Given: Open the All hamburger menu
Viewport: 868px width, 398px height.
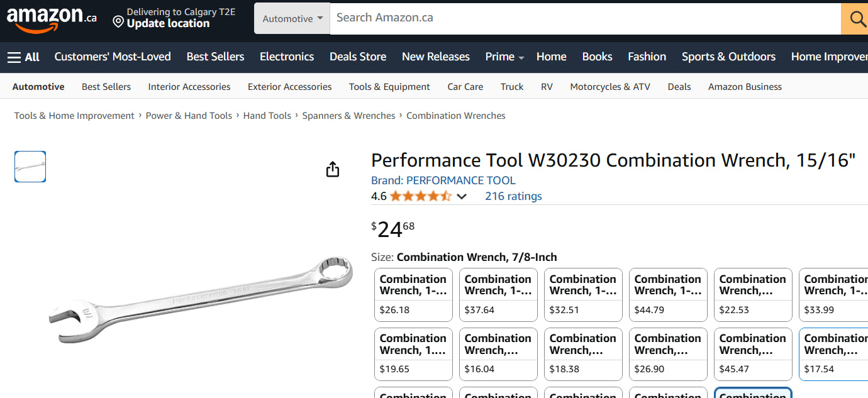Looking at the screenshot, I should [23, 57].
